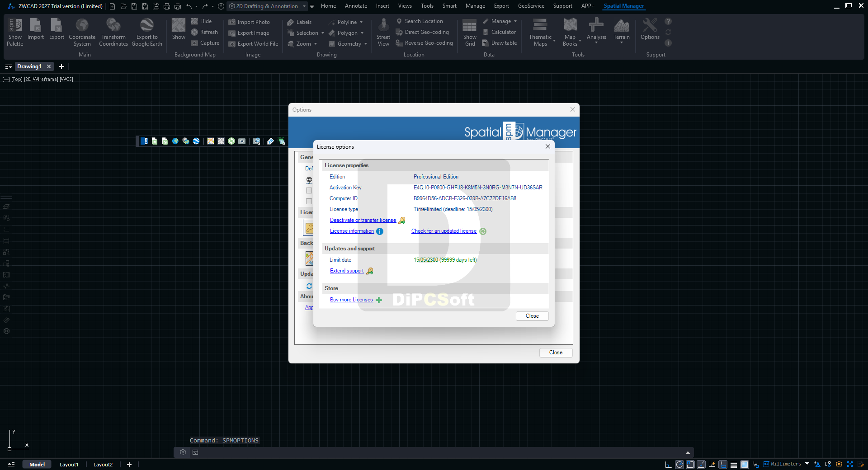The image size is (868, 470).
Task: Click Show Grid in the Data group
Action: (x=470, y=32)
